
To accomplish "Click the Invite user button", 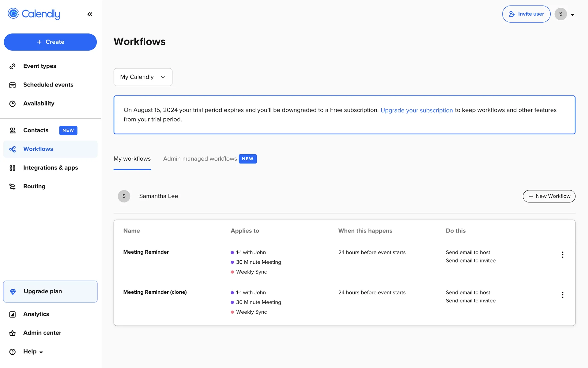I will coord(526,14).
